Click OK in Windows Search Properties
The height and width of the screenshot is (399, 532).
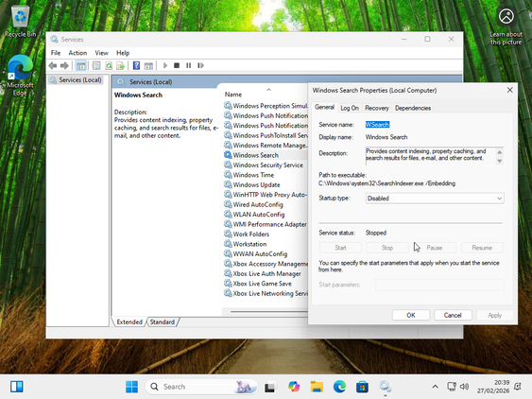[x=411, y=315]
